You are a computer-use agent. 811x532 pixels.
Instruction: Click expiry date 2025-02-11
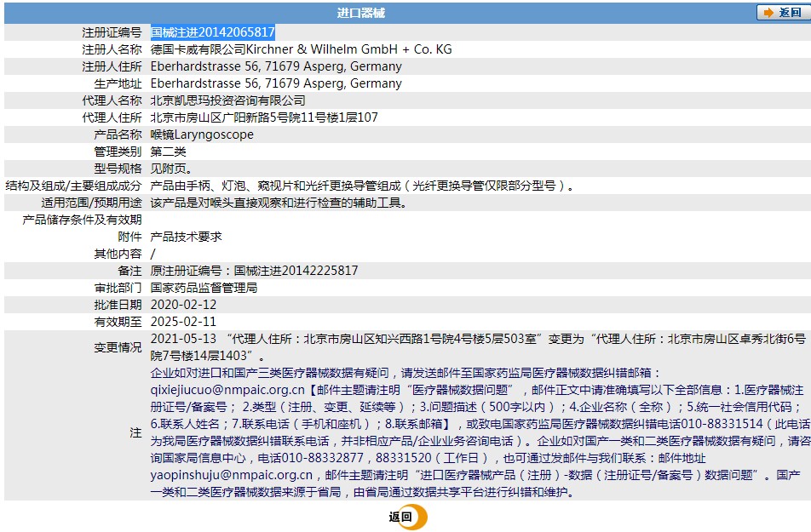coord(184,322)
